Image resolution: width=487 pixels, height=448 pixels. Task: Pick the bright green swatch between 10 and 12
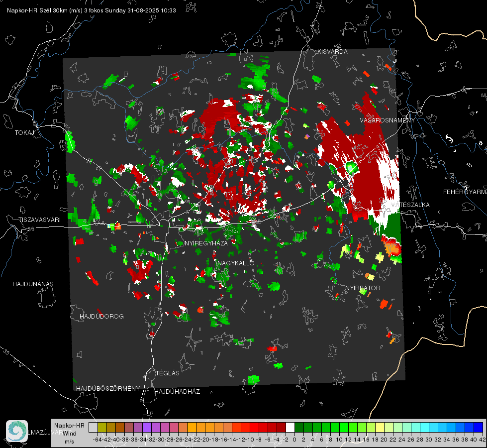(344, 427)
